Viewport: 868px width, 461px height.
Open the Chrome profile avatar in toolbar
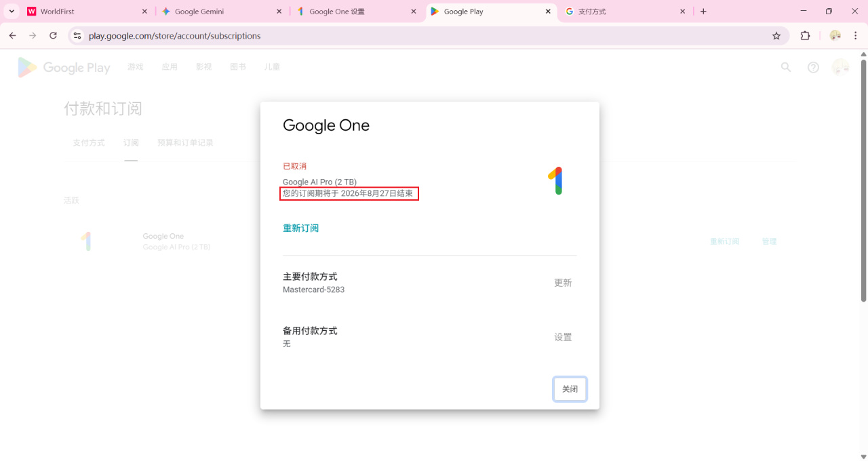pyautogui.click(x=835, y=36)
